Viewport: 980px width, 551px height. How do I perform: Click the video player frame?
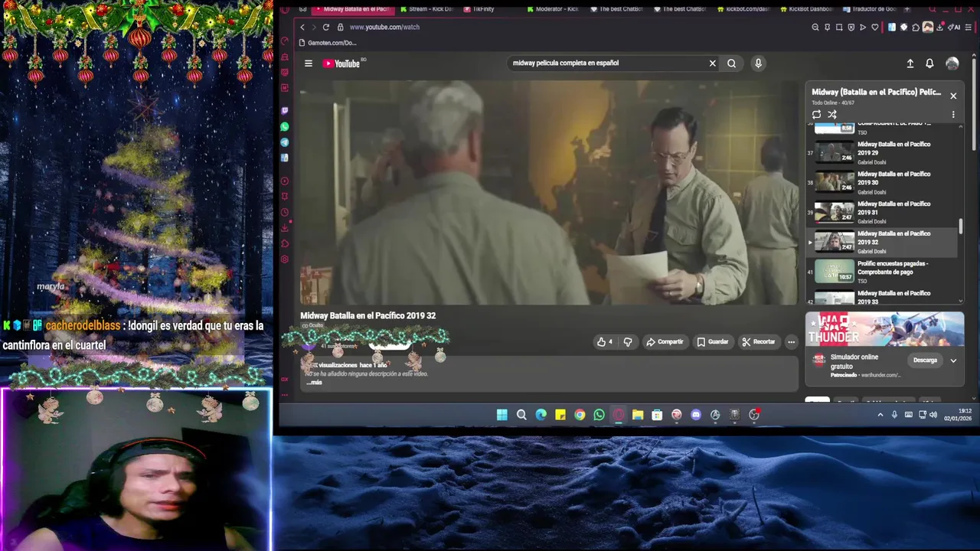548,193
